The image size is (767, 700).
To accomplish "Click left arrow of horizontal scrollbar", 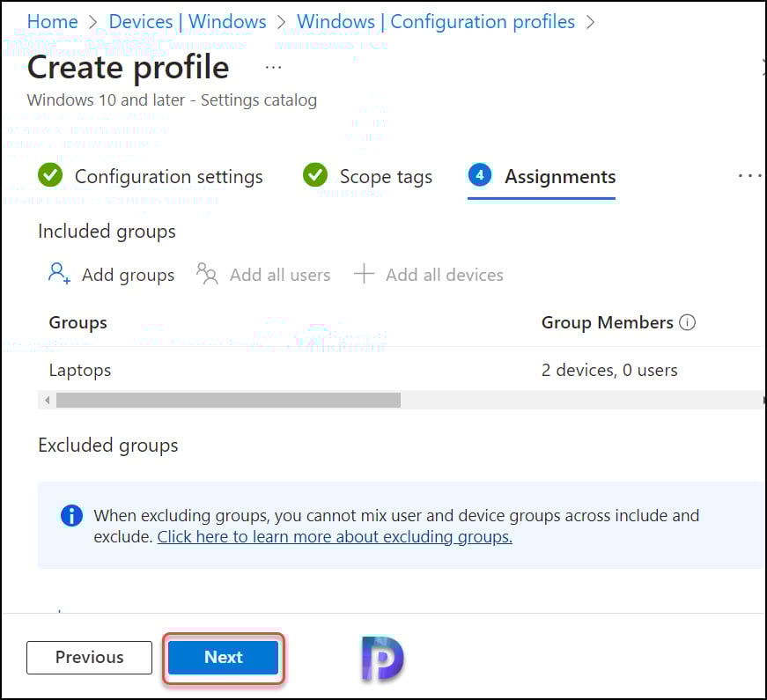I will (x=47, y=400).
